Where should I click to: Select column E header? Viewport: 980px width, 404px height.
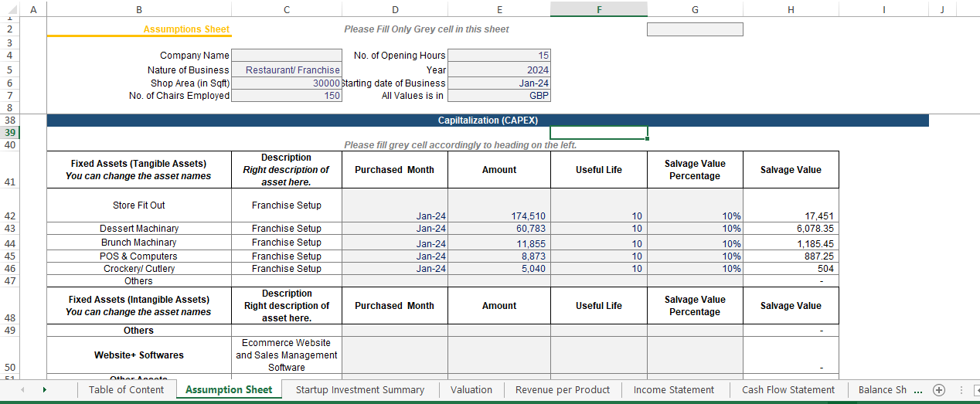pyautogui.click(x=499, y=9)
